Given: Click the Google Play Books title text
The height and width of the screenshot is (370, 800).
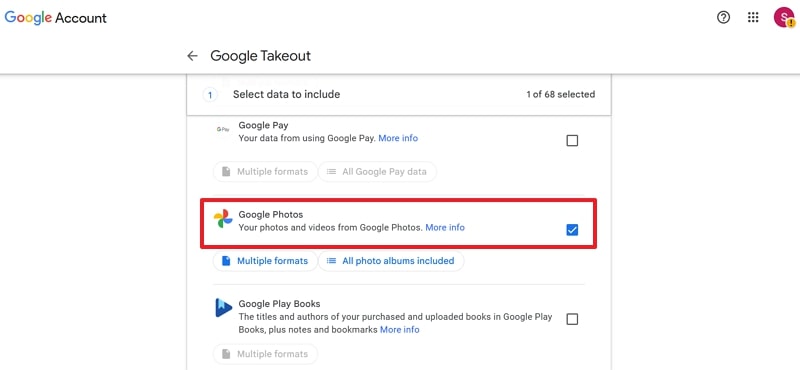Looking at the screenshot, I should click(x=279, y=304).
